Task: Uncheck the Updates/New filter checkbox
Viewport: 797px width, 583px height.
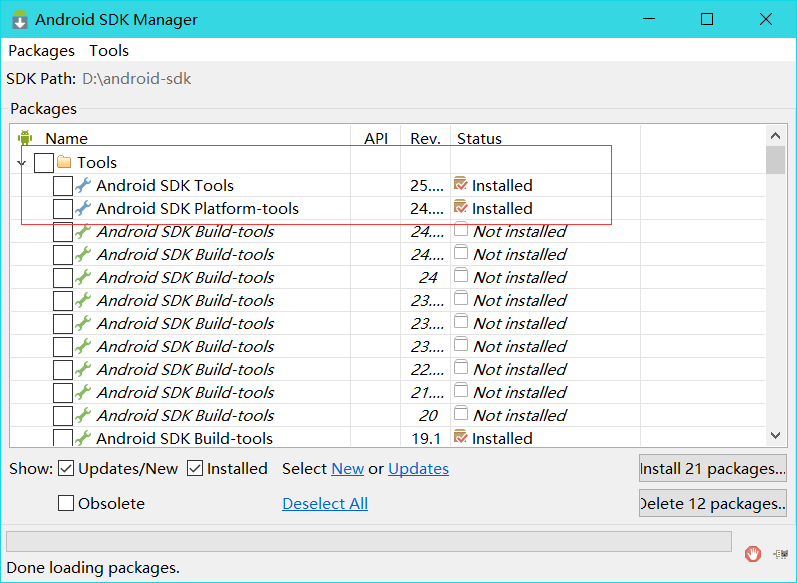Action: 66,468
